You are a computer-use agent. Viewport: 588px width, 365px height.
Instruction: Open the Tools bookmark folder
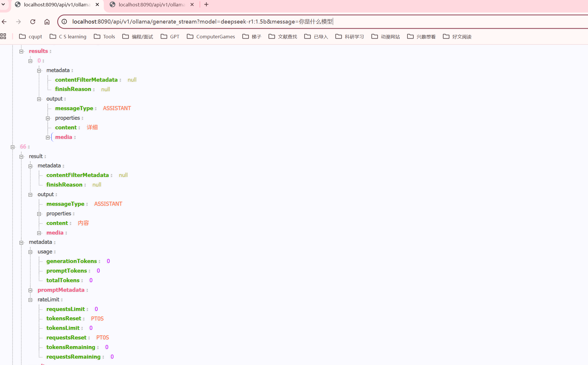[105, 37]
